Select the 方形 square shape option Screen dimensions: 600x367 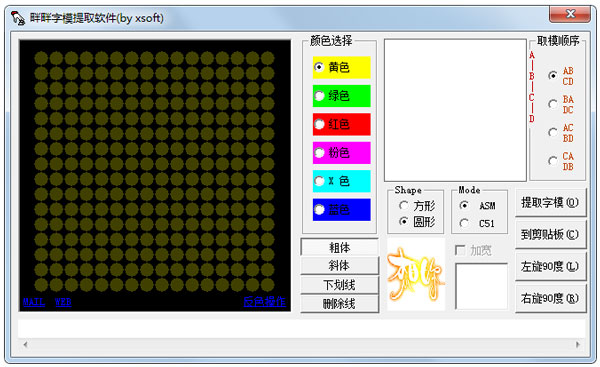[x=417, y=206]
